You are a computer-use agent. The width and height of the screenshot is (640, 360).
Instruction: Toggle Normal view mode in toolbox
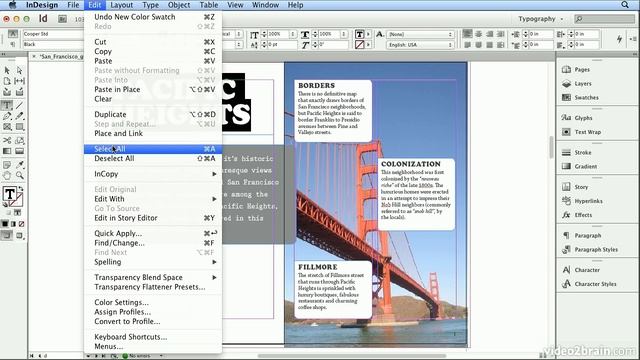coord(7,236)
